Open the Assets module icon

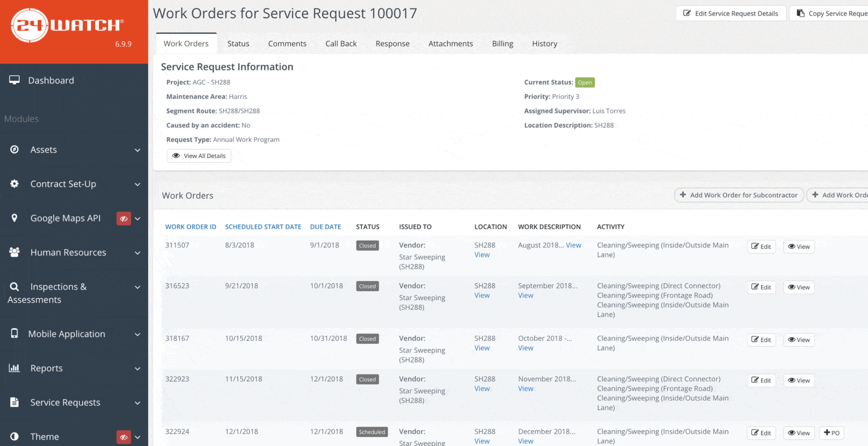tap(14, 149)
